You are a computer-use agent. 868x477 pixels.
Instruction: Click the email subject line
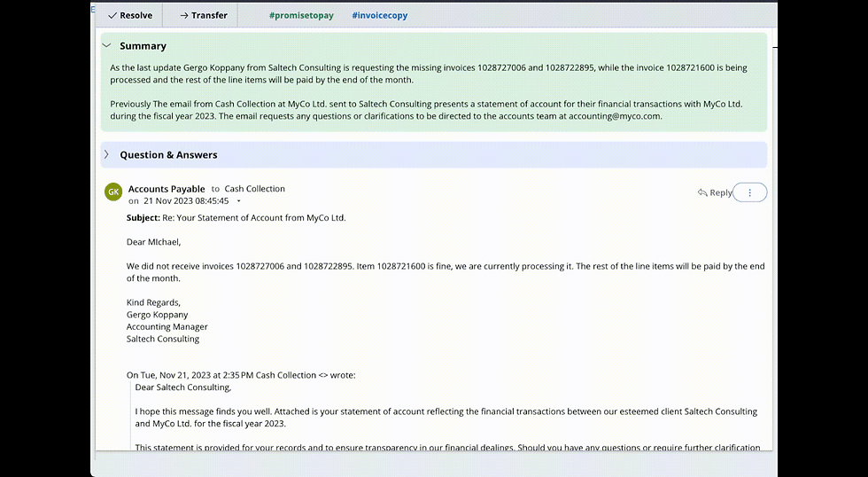[x=236, y=218]
